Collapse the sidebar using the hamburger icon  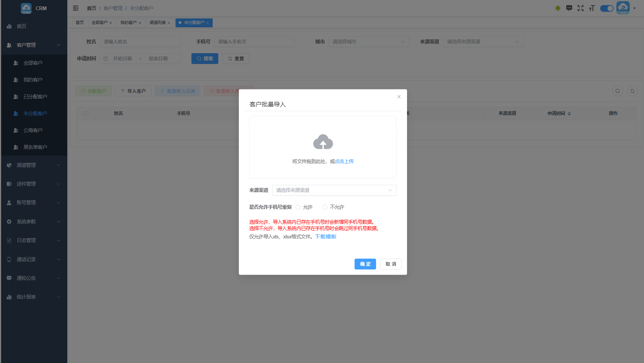pyautogui.click(x=76, y=8)
